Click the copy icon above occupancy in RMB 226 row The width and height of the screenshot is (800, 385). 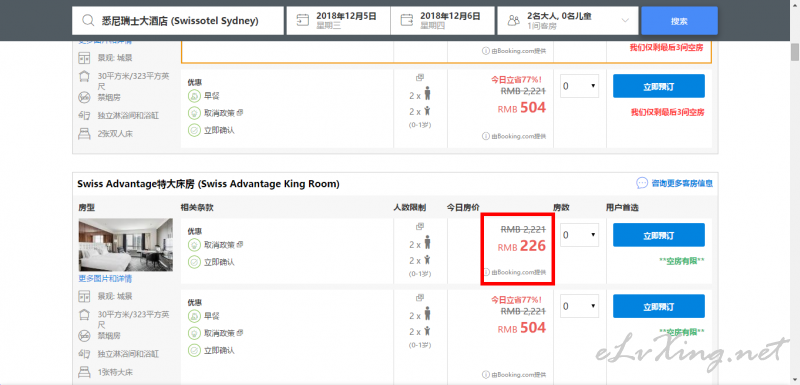(x=420, y=226)
